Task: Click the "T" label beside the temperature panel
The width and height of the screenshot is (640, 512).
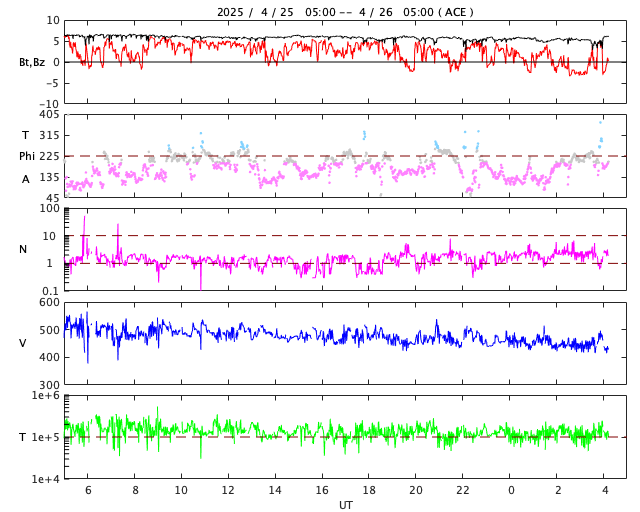Action: click(23, 437)
